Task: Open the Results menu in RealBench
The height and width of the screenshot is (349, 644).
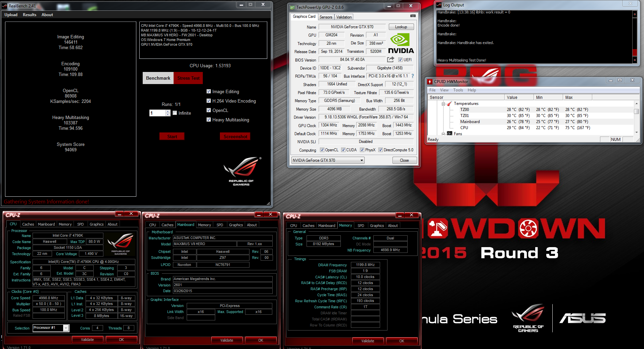Action: point(30,15)
